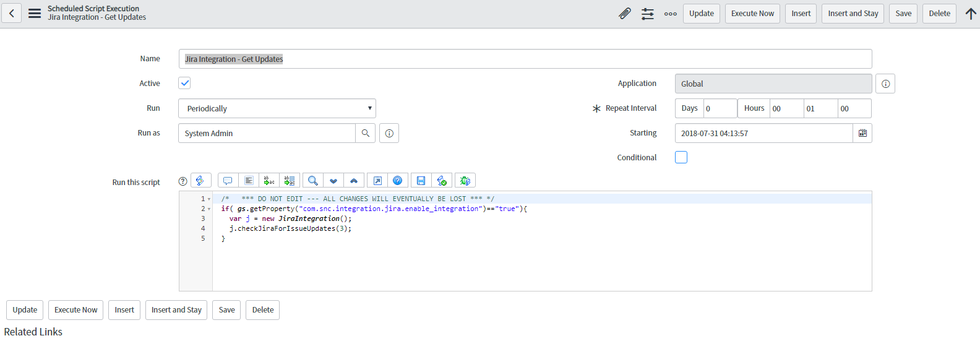Click the Scheduled Script Execution title
980x341 pixels.
click(93, 9)
